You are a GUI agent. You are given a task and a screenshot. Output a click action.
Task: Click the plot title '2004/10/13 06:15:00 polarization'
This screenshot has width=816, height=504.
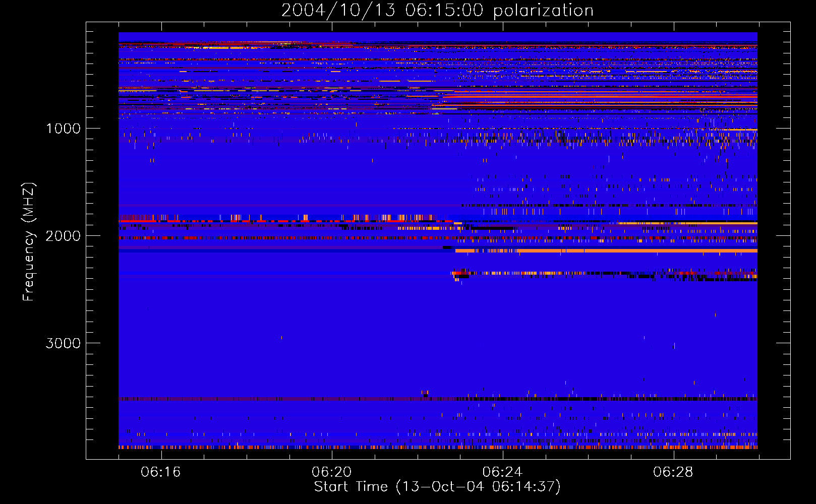pyautogui.click(x=437, y=10)
